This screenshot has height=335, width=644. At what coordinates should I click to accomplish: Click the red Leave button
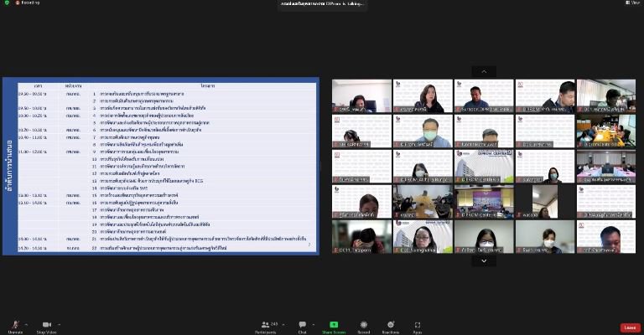630,327
